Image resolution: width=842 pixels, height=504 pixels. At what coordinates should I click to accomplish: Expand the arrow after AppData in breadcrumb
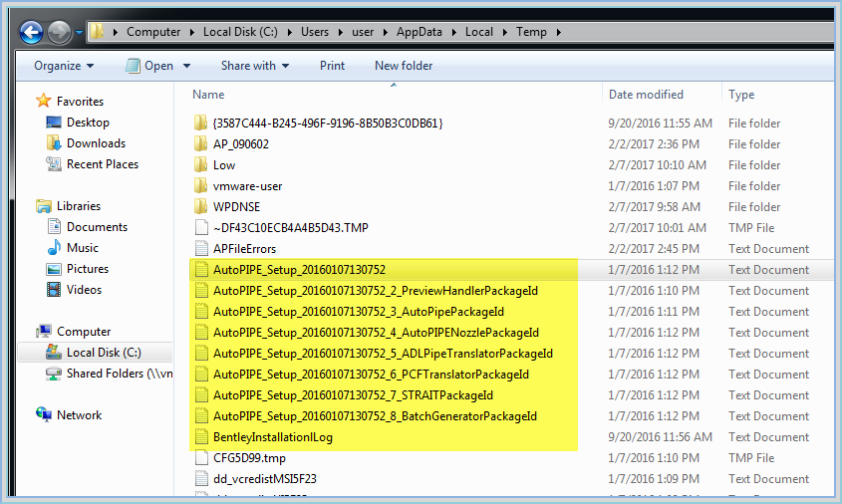pyautogui.click(x=453, y=32)
